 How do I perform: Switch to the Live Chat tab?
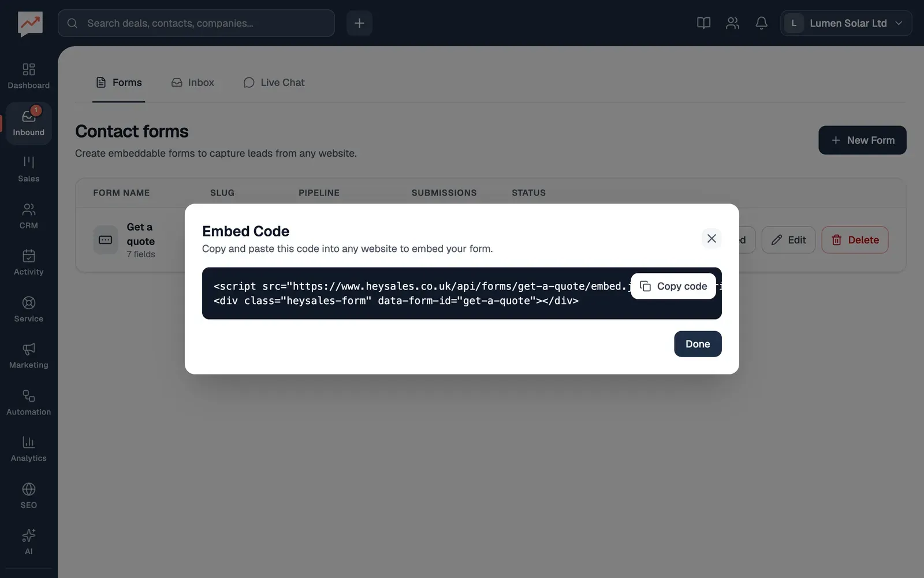pyautogui.click(x=274, y=83)
